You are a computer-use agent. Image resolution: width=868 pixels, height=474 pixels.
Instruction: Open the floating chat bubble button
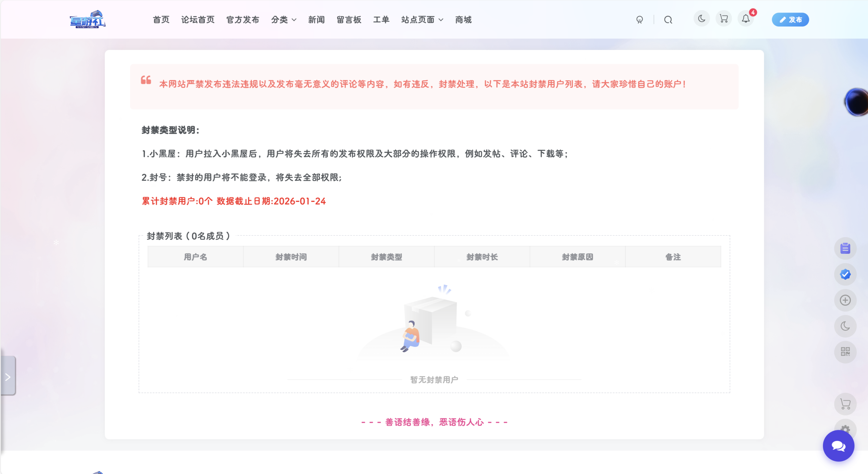click(838, 446)
